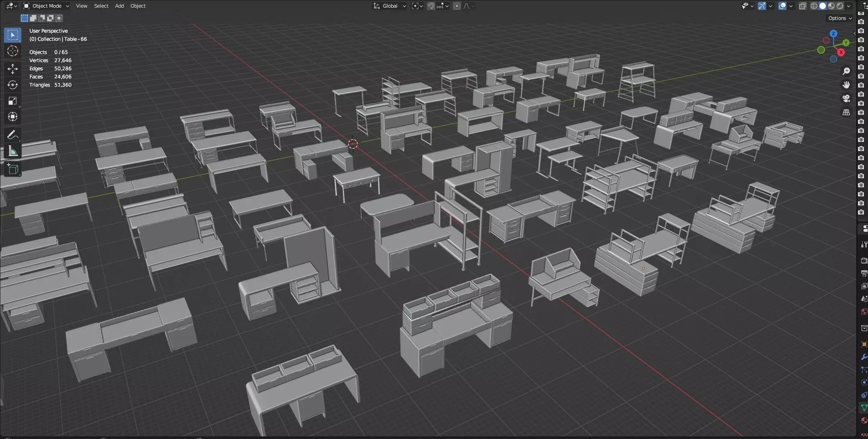Viewport: 868px width, 439px height.
Task: Open the Material properties tab
Action: click(x=864, y=420)
